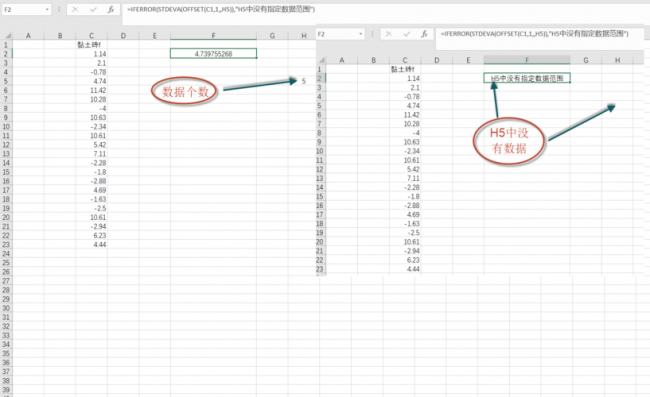Select column B header in left worksheet
This screenshot has height=397, width=650.
pos(60,36)
